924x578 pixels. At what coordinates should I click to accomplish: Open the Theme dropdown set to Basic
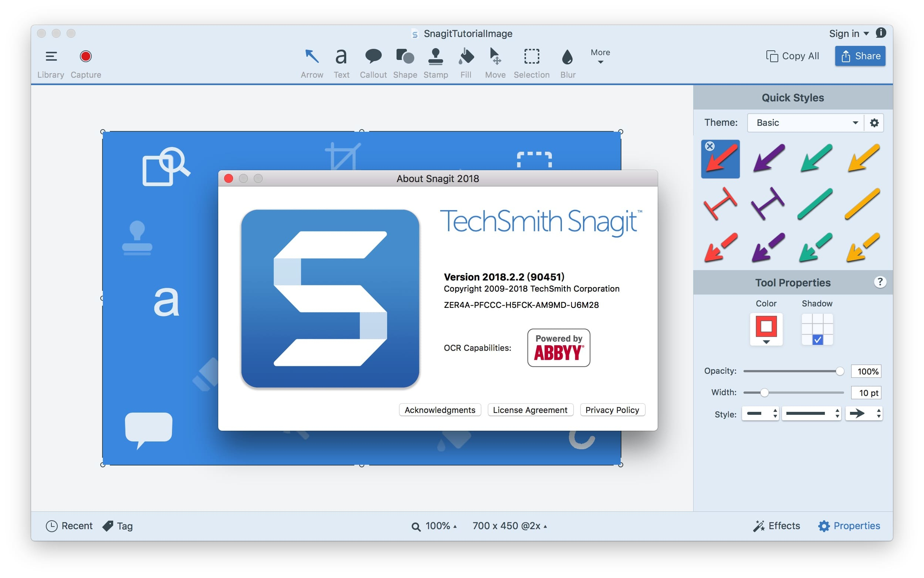805,123
